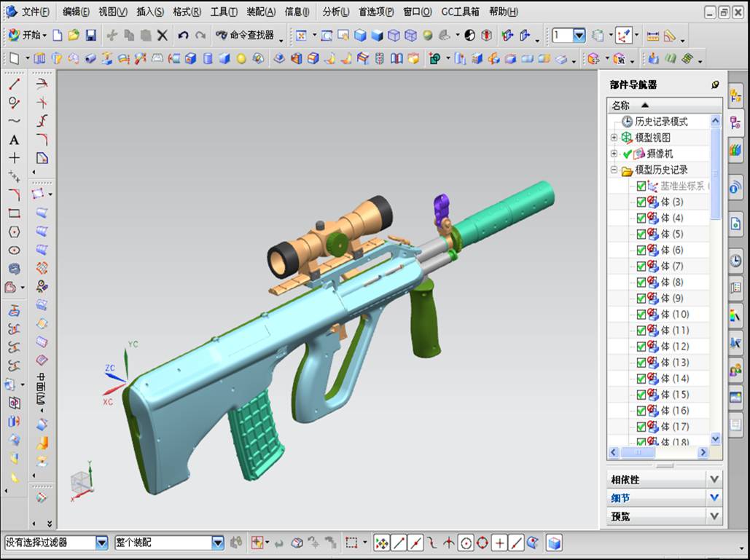Collapse the 模型历史记录 folder

tap(614, 170)
